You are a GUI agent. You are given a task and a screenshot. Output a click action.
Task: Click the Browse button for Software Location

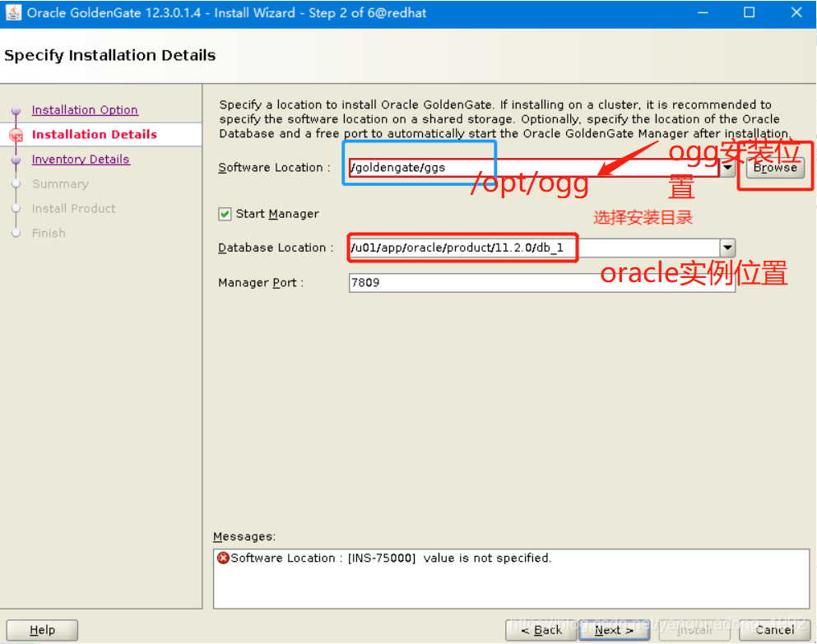click(x=774, y=167)
